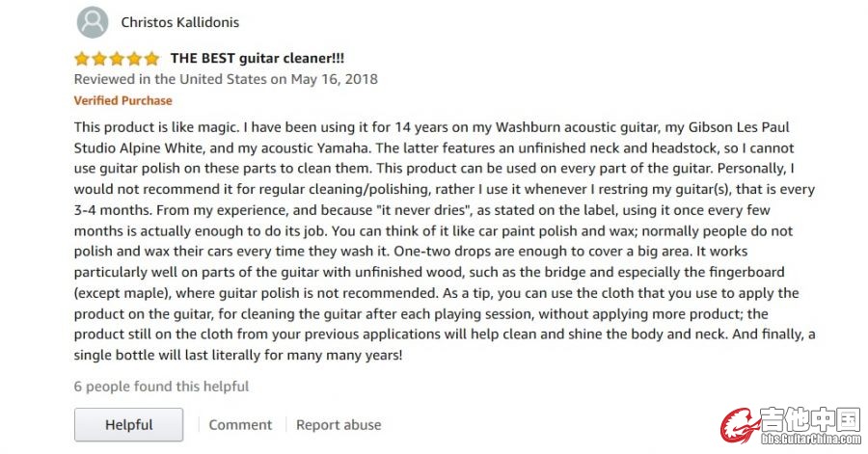
Task: Click the fourth gold star of the rating
Action: click(134, 58)
